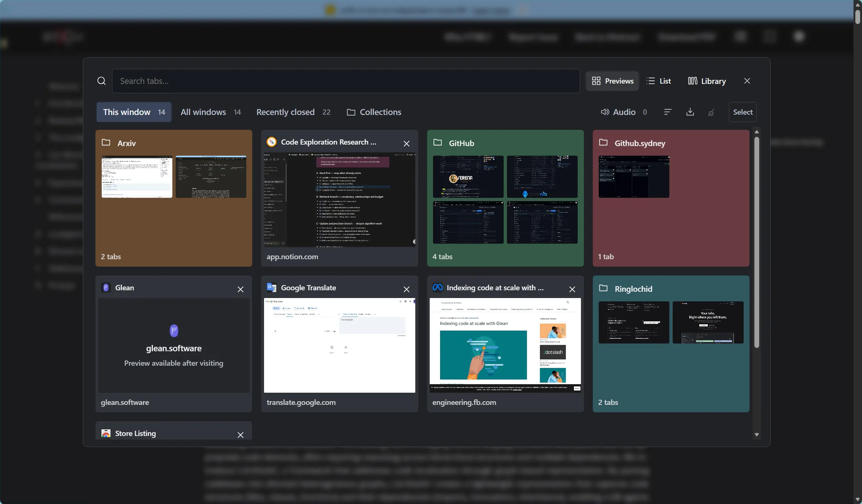Click the Select button
Screen dimensions: 862x504
point(743,112)
